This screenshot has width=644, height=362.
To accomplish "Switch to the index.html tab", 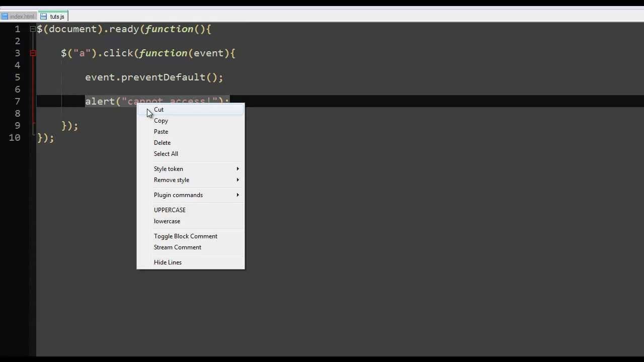I will coord(19,17).
